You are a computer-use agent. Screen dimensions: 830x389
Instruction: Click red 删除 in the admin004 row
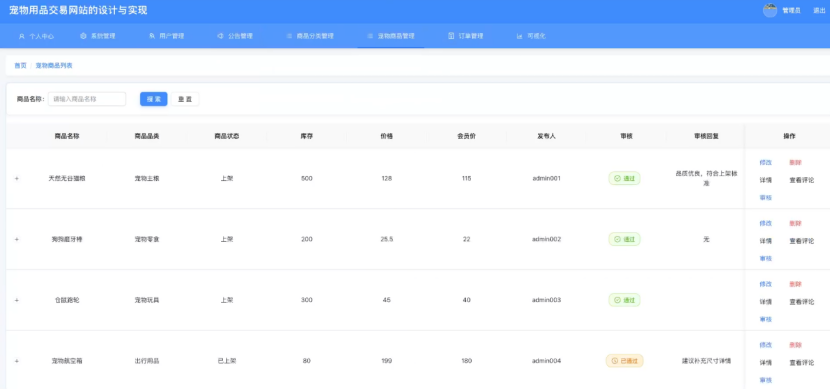[x=795, y=345]
